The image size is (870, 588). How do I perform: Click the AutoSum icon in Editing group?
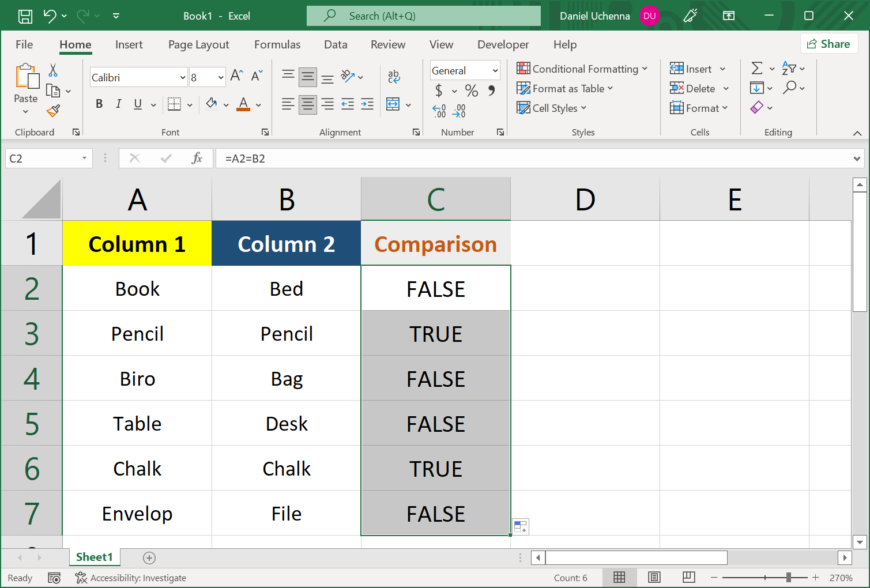click(758, 69)
